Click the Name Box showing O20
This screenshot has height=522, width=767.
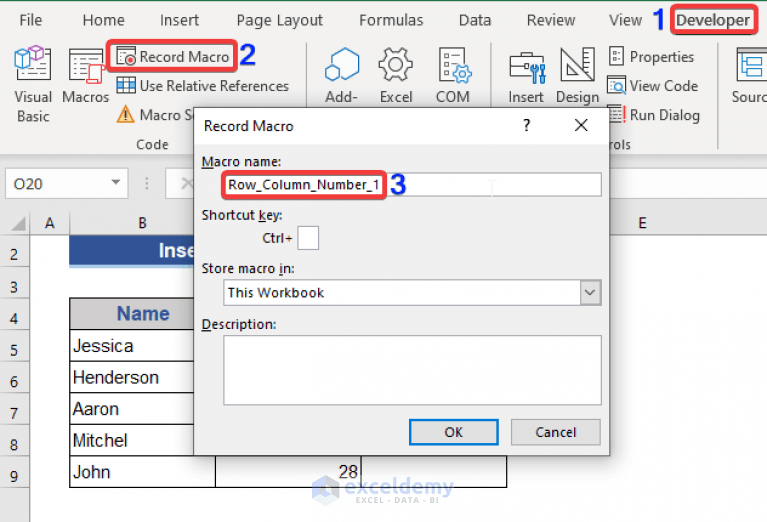(x=58, y=184)
